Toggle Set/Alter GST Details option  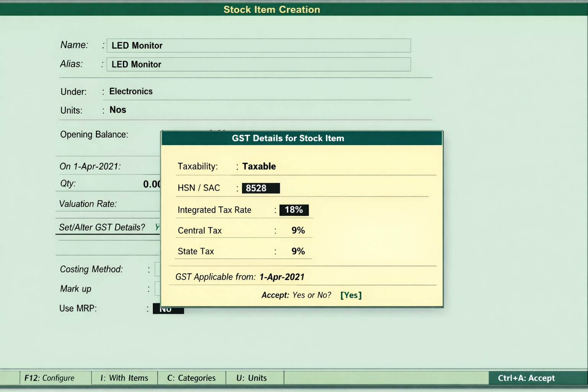click(x=157, y=227)
